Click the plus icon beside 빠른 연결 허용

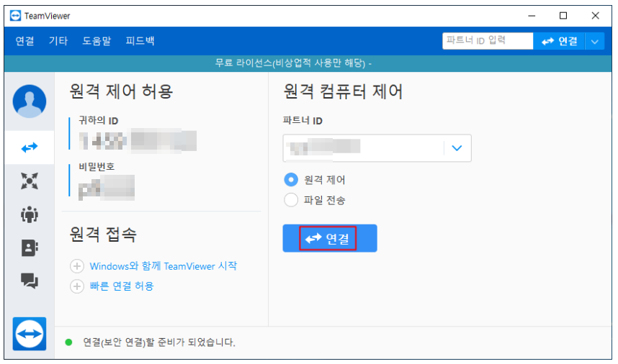(77, 286)
